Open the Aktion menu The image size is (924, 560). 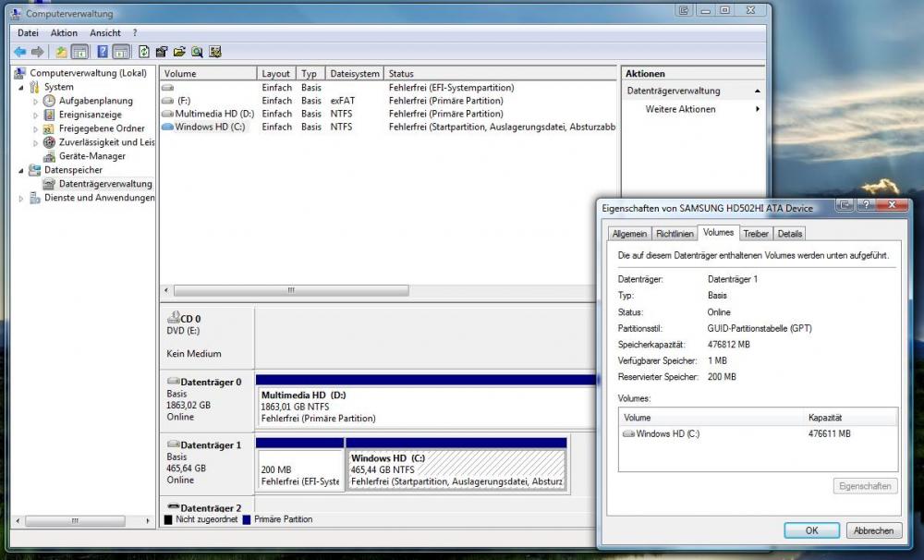pos(64,32)
